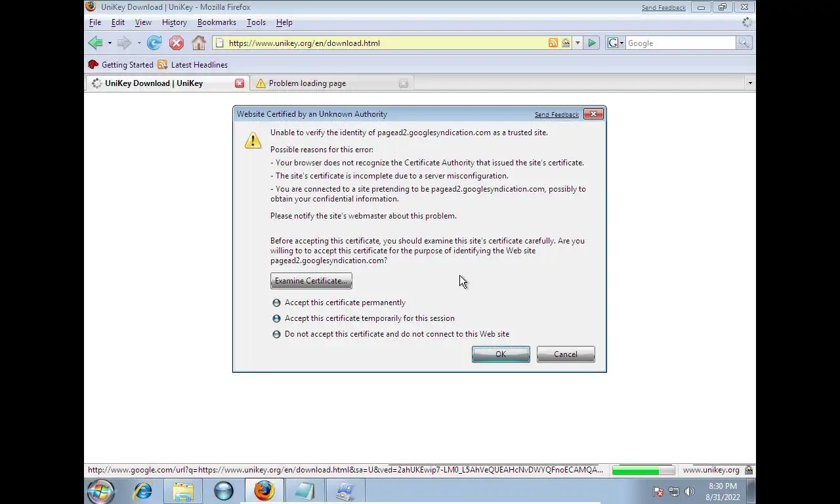Click the Action Center flag tray icon
Screen dimensions: 840x504
[658, 492]
